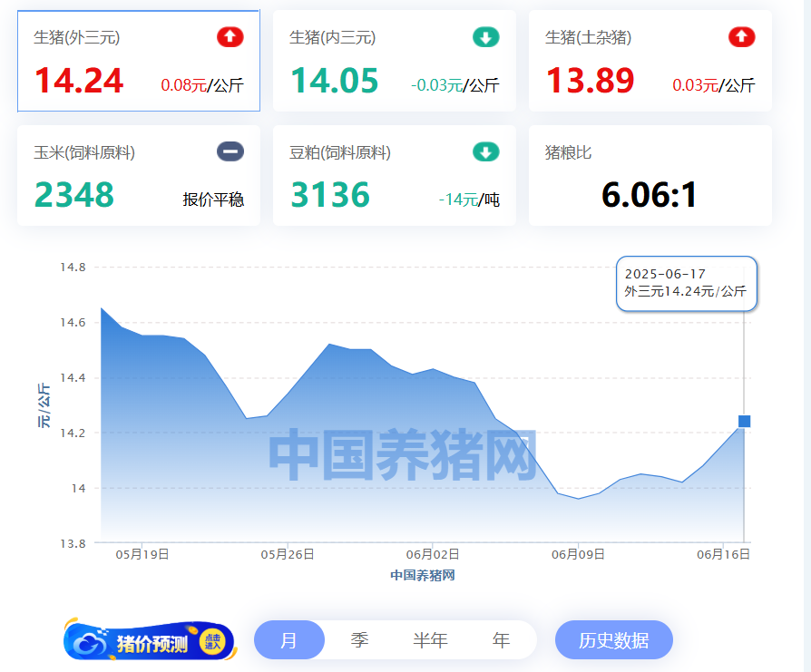Click 05月26日 axis label
This screenshot has width=811, height=672.
tap(288, 555)
